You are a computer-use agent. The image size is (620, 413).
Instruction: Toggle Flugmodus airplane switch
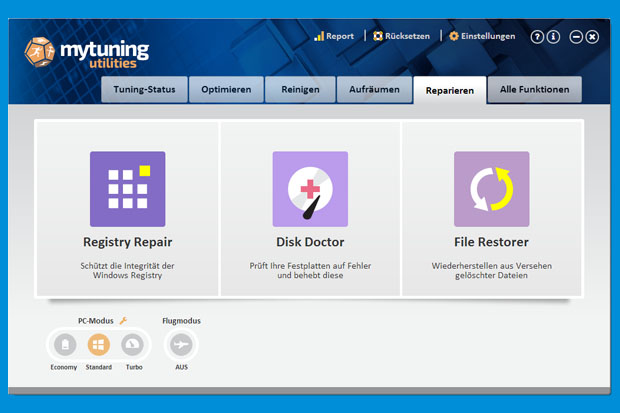tap(181, 344)
